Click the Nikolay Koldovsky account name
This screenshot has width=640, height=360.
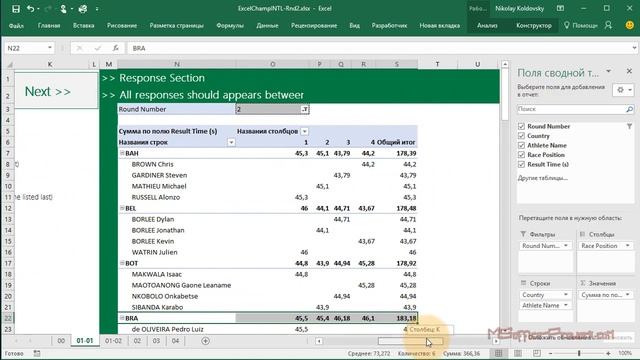(x=520, y=8)
